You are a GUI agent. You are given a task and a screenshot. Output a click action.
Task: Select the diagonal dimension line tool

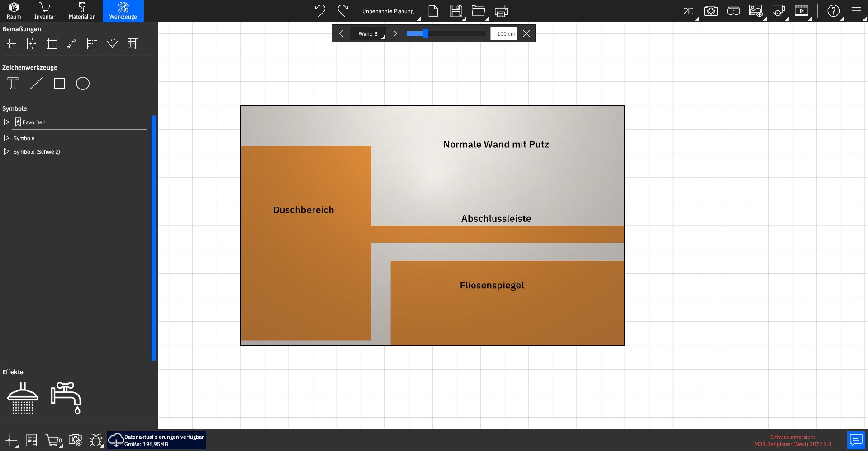72,44
